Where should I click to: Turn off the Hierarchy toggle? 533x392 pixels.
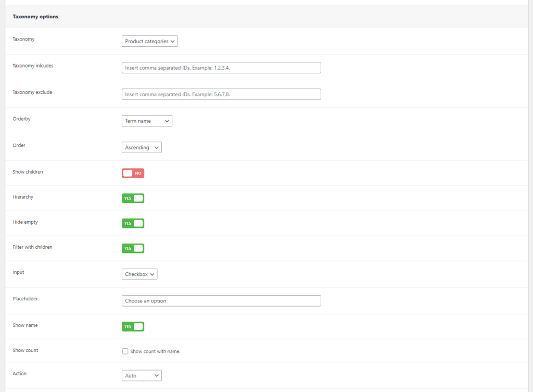coord(133,198)
